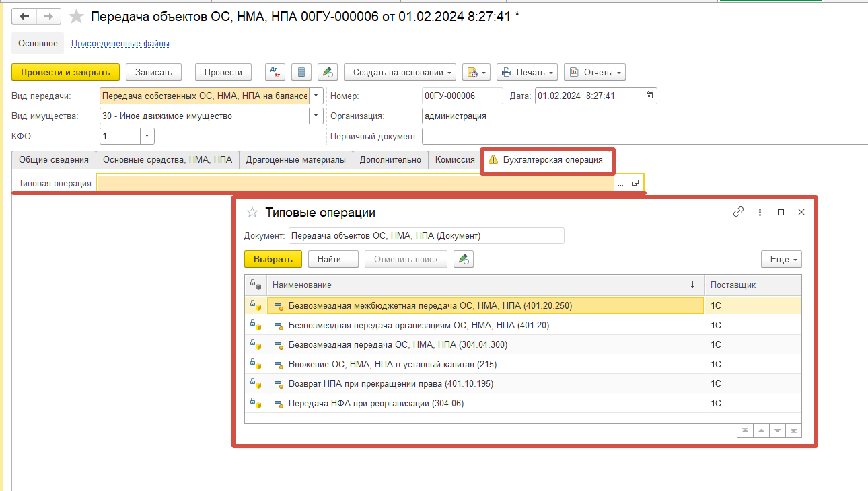Click Выбрать in Типовые операции
868x491 pixels.
273,259
